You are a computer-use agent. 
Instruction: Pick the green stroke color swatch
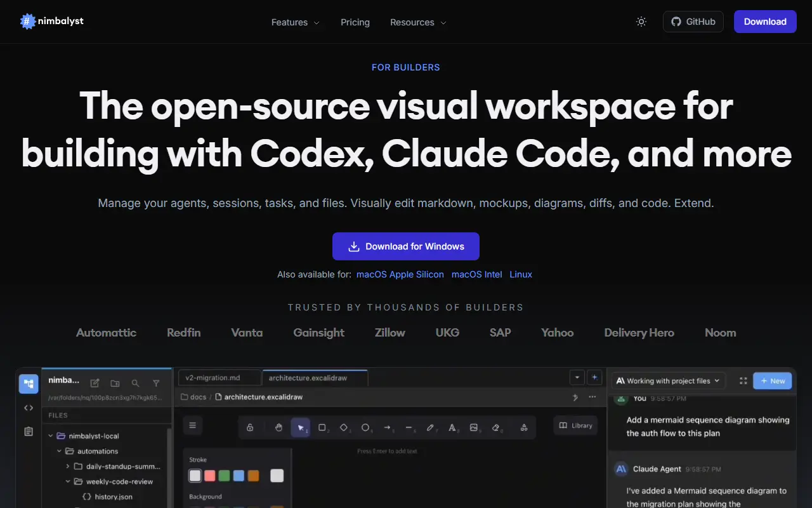pos(224,476)
